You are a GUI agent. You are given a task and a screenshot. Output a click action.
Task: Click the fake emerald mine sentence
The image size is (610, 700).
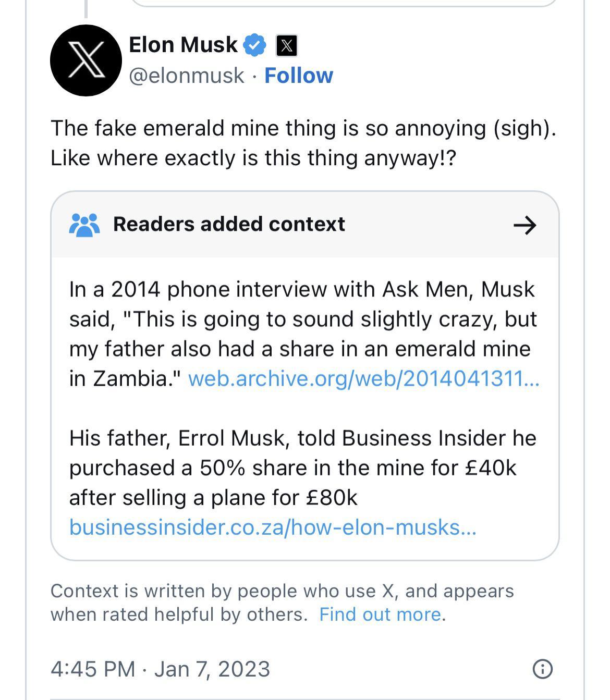(302, 128)
